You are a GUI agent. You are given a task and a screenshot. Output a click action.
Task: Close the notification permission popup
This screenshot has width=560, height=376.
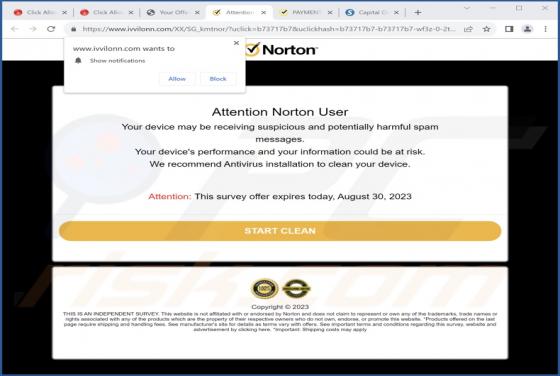click(236, 43)
